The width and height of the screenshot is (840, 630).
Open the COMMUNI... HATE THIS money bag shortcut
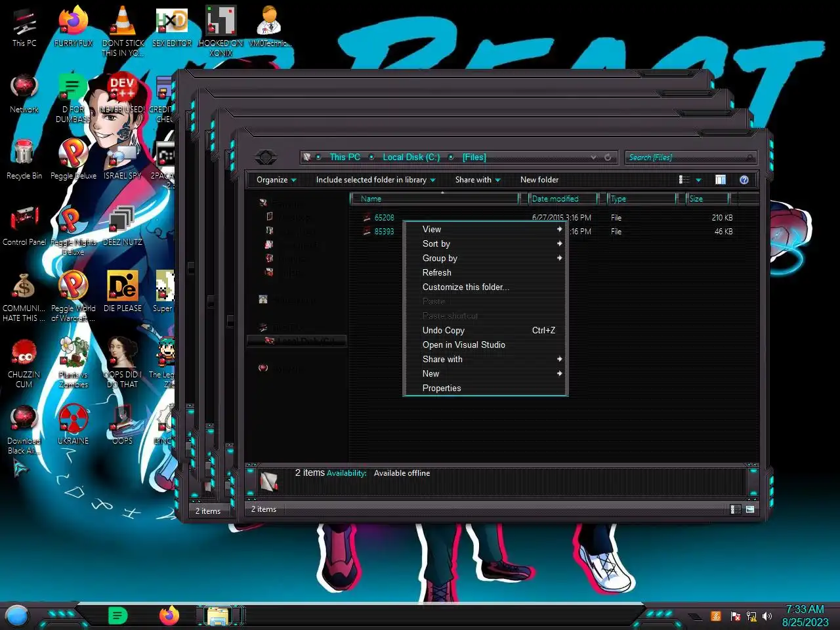pyautogui.click(x=24, y=297)
